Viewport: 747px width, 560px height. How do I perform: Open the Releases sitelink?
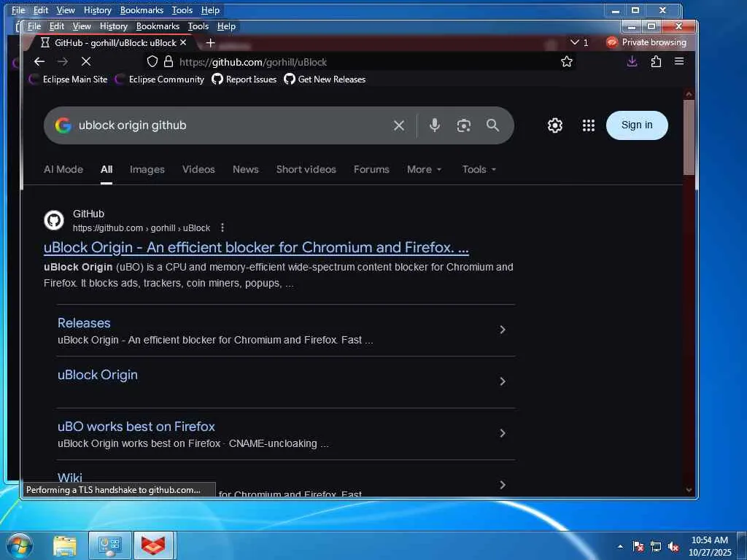coord(84,323)
